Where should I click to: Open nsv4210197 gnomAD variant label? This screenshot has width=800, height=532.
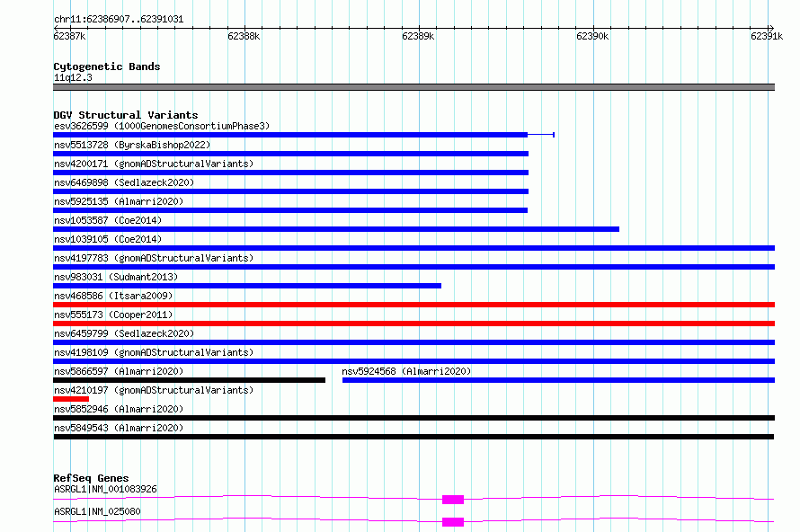coord(154,390)
